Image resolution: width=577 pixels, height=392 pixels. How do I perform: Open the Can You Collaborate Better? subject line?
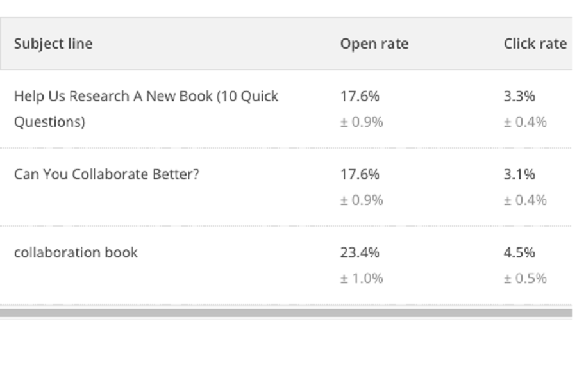(x=106, y=174)
